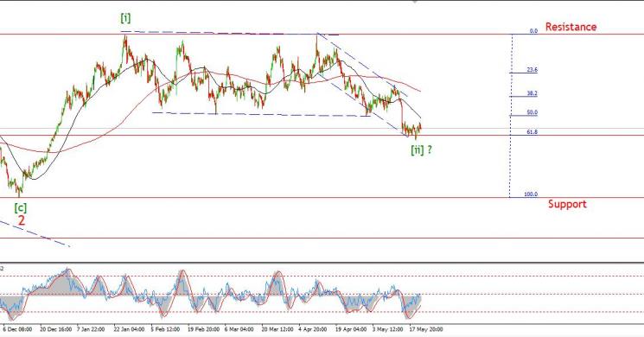
Task: Select the green [i] wave label
Action: [x=125, y=18]
